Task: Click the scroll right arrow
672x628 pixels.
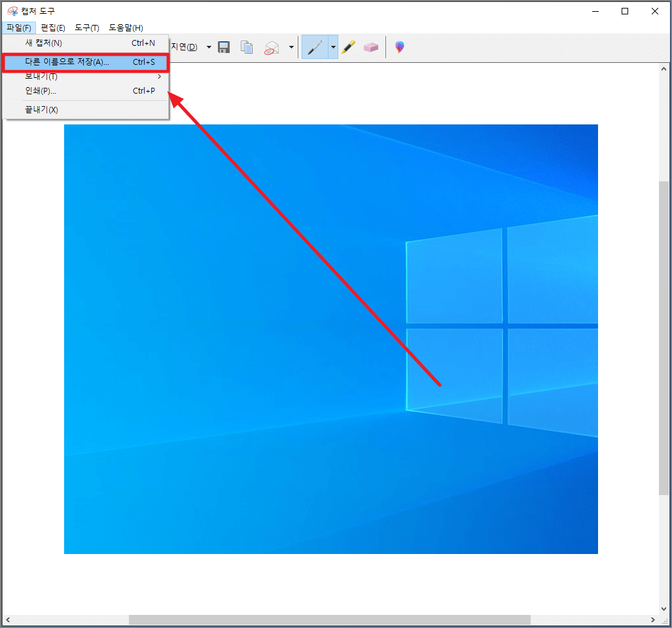Action: pos(653,620)
